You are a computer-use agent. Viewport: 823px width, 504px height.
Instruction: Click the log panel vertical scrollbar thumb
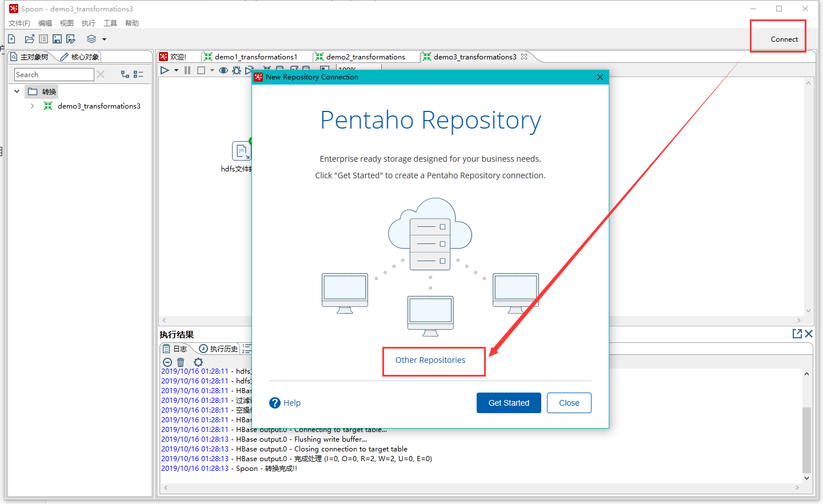point(806,440)
